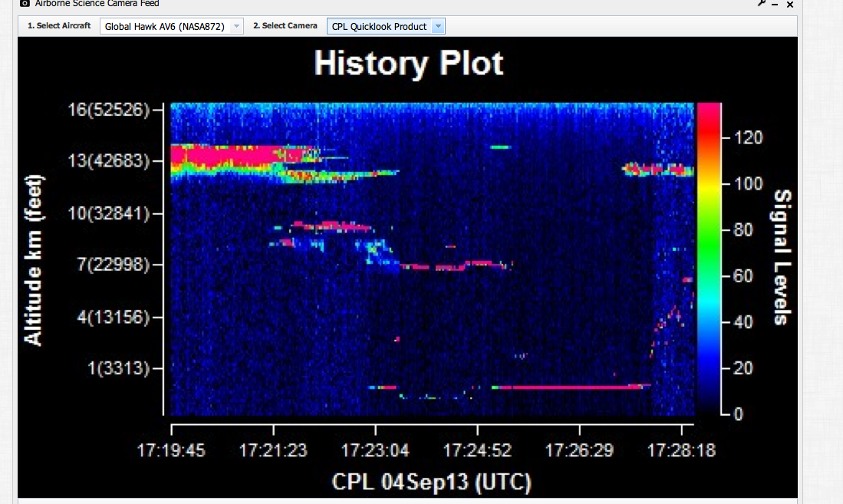Select the 17:23:04 time axis label
The image size is (843, 504).
(375, 450)
